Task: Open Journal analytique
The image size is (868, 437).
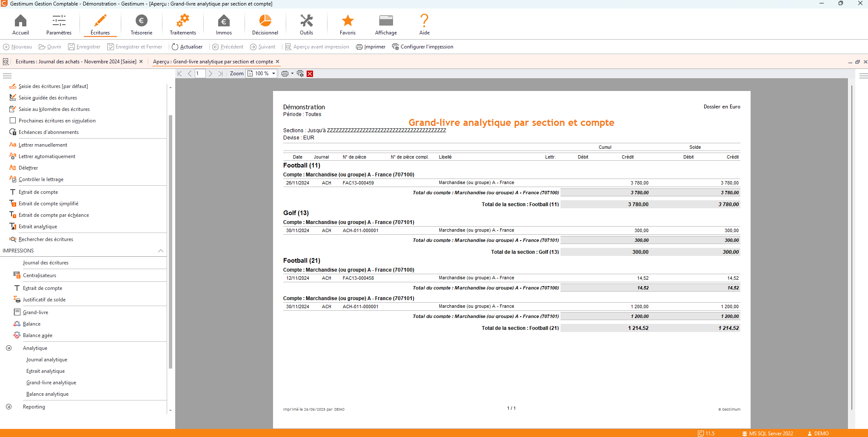Action: 47,360
